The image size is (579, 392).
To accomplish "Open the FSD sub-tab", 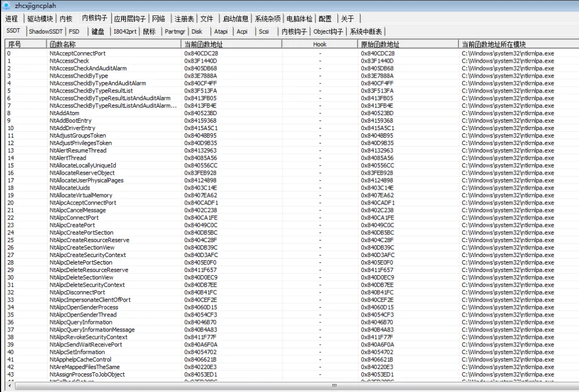I will pyautogui.click(x=74, y=32).
